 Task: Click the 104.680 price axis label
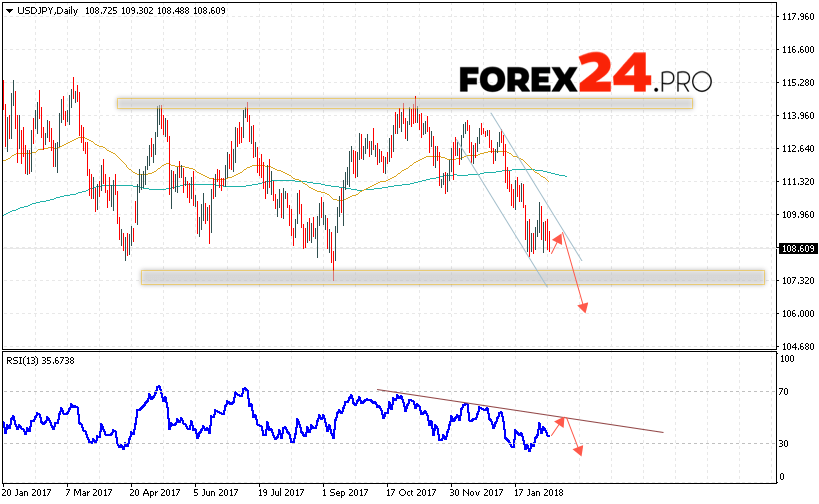(798, 346)
